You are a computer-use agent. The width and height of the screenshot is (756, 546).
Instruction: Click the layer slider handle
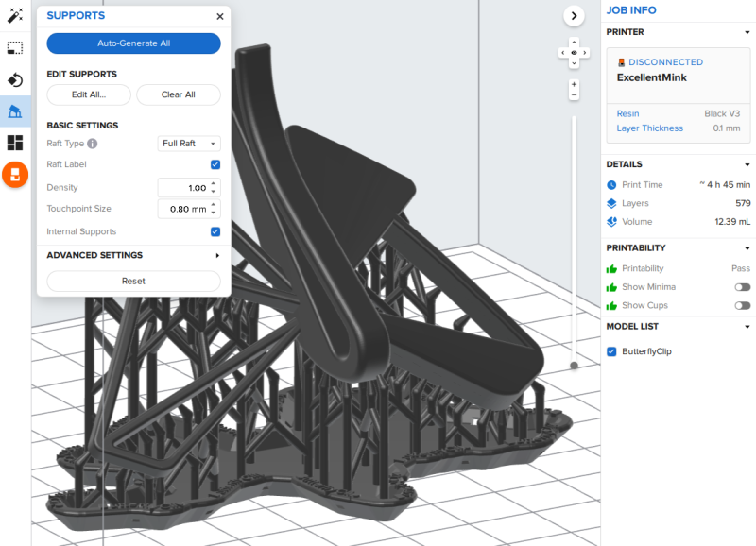(x=574, y=366)
